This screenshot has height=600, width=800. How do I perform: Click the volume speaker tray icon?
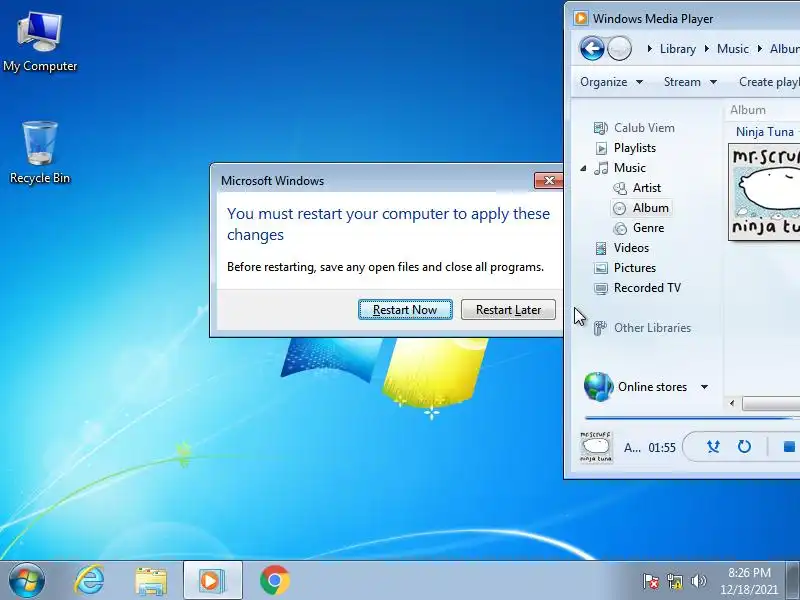(698, 581)
